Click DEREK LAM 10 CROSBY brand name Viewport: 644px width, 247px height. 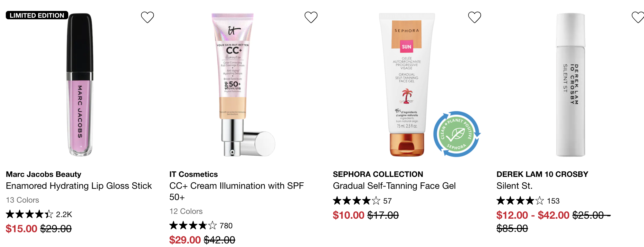tap(542, 174)
